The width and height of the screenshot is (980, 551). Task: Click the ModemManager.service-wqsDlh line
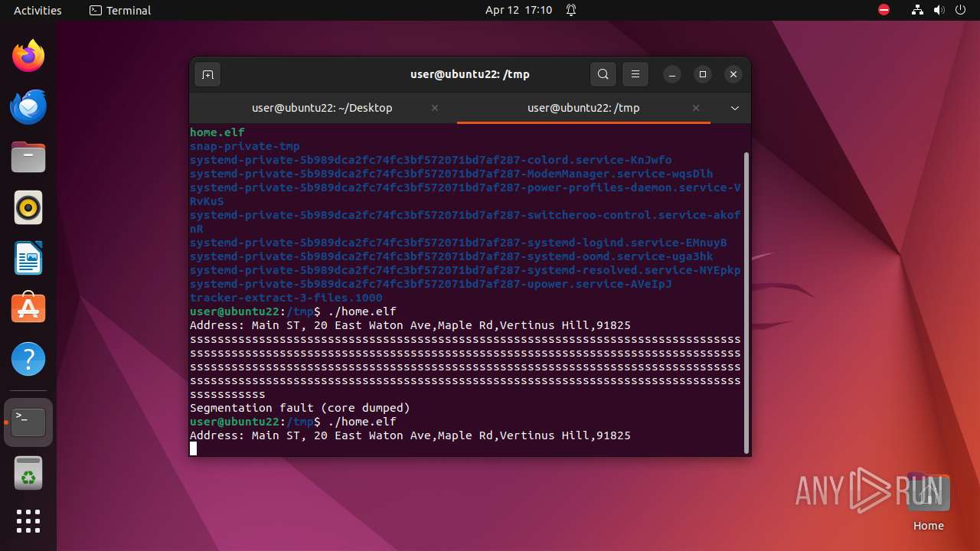(x=452, y=174)
